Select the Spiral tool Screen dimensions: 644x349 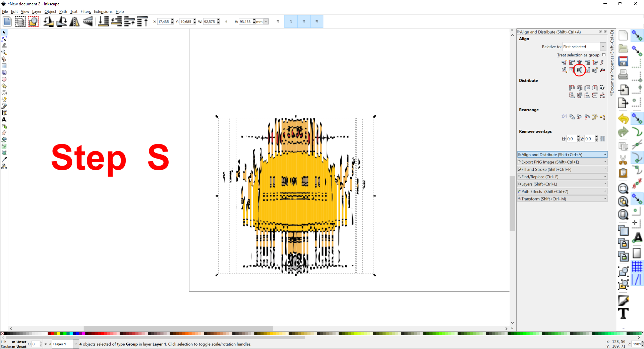click(4, 93)
